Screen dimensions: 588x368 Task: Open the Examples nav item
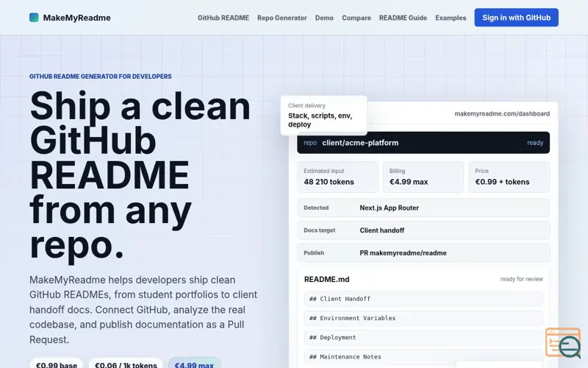451,18
